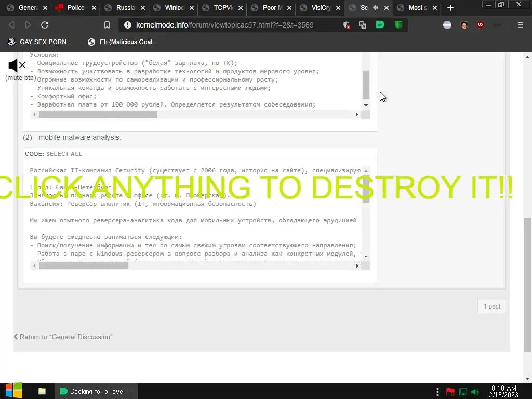Click the page scrollbar up arrow

pyautogui.click(x=528, y=57)
